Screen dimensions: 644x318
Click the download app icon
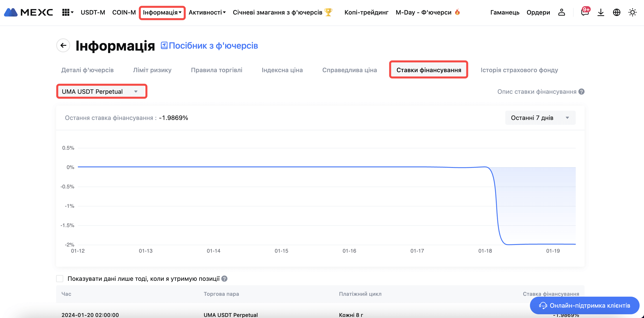pyautogui.click(x=600, y=12)
